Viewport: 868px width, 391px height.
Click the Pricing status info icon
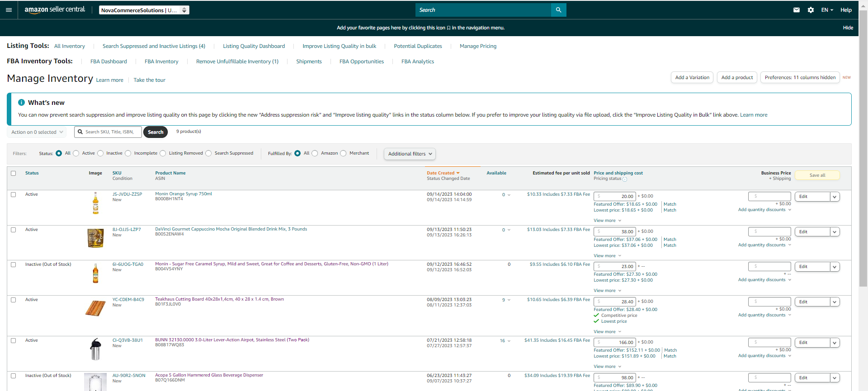click(625, 179)
